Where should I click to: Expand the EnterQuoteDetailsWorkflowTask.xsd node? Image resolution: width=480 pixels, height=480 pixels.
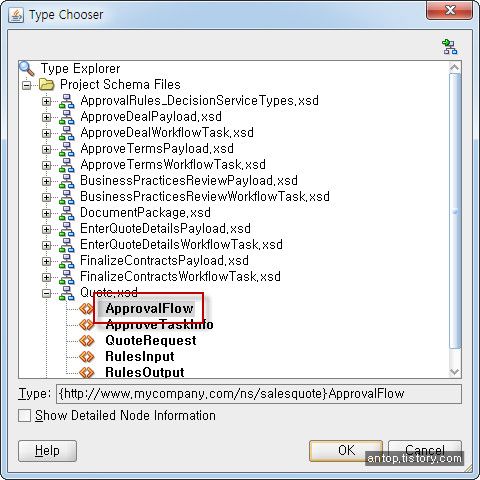click(46, 245)
